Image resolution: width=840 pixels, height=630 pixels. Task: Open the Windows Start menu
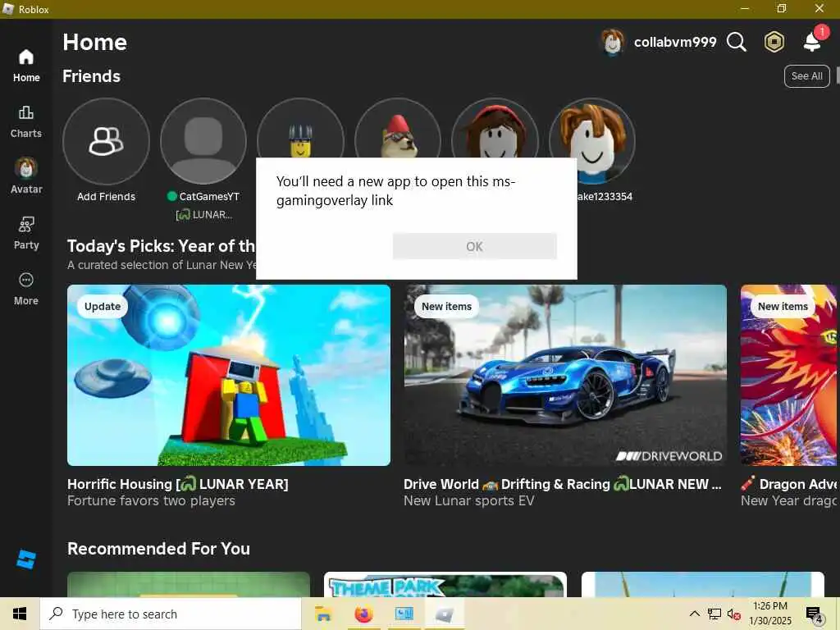(20, 614)
